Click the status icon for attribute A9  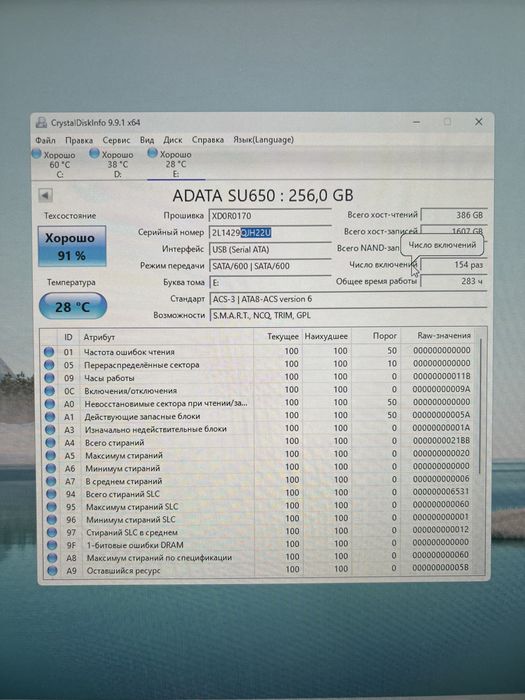coord(52,571)
